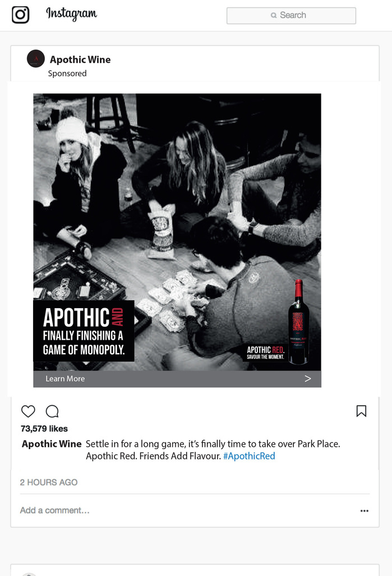The width and height of the screenshot is (392, 576).
Task: Click the Sponsored label under account name
Action: (x=67, y=74)
